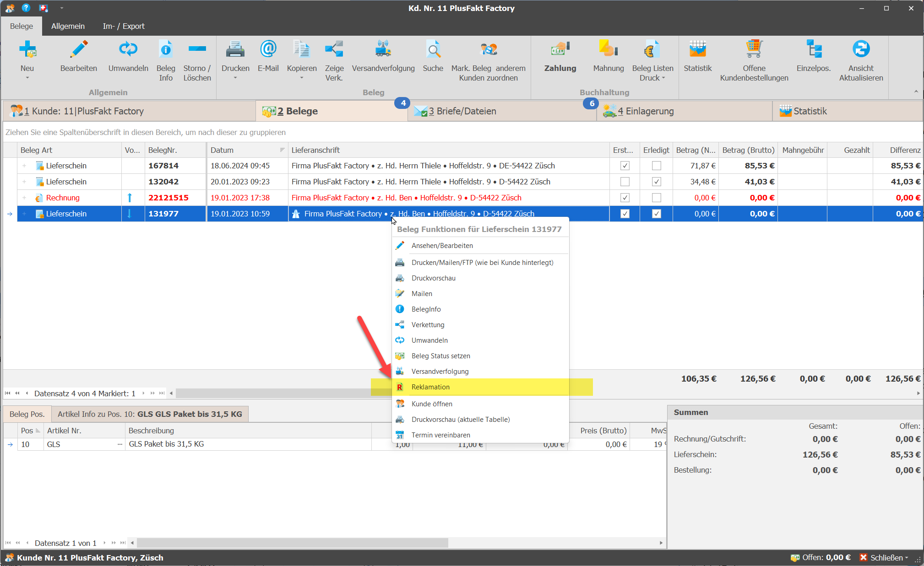924x566 pixels.
Task: Click the Neu (new document) icon
Action: coord(27,49)
